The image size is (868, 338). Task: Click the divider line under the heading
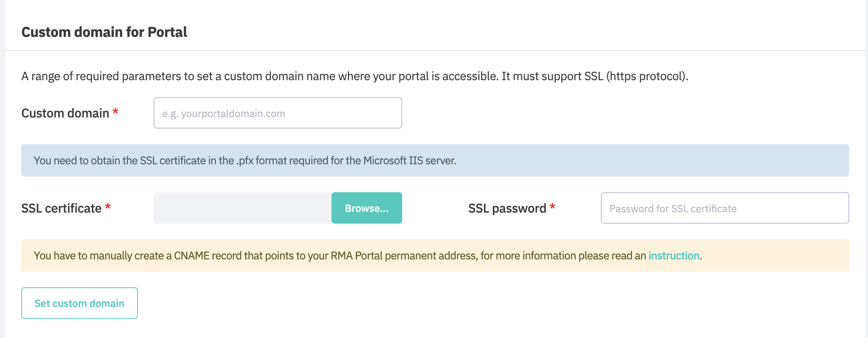[x=432, y=51]
